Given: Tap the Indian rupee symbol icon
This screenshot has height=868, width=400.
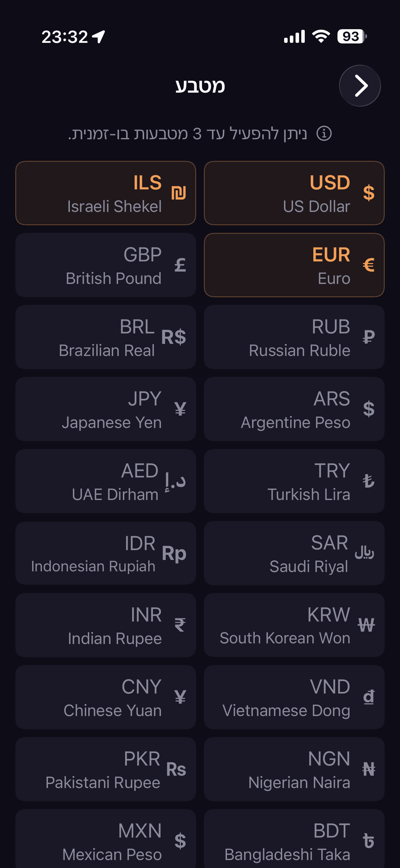Looking at the screenshot, I should pyautogui.click(x=180, y=625).
